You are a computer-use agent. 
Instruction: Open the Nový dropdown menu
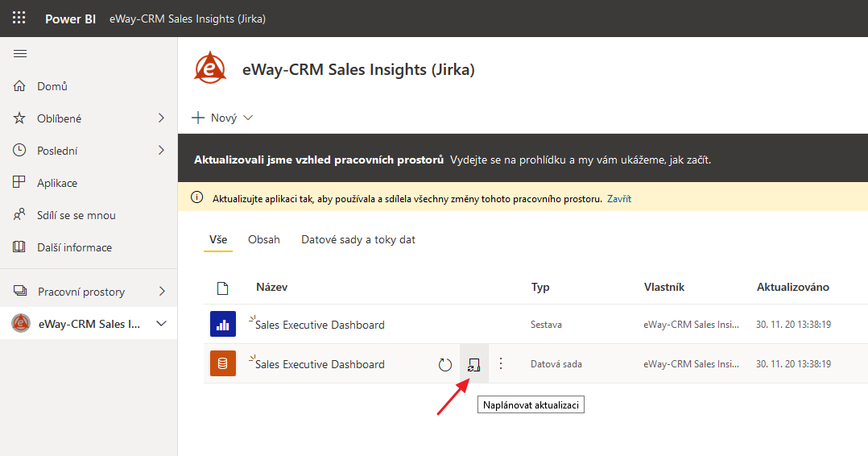[222, 118]
